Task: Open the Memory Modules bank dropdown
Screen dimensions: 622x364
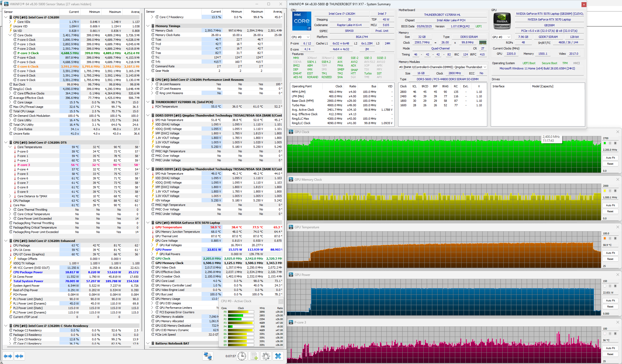Action: [443, 67]
